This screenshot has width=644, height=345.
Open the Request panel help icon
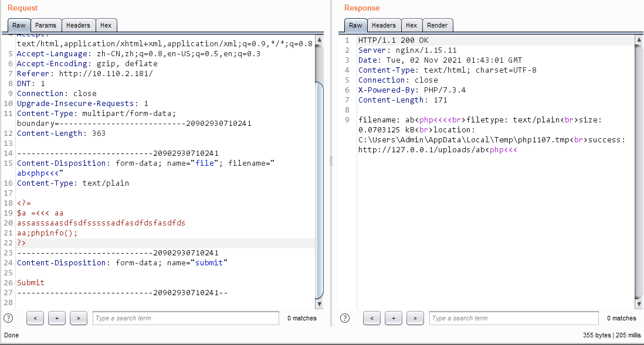[x=8, y=318]
